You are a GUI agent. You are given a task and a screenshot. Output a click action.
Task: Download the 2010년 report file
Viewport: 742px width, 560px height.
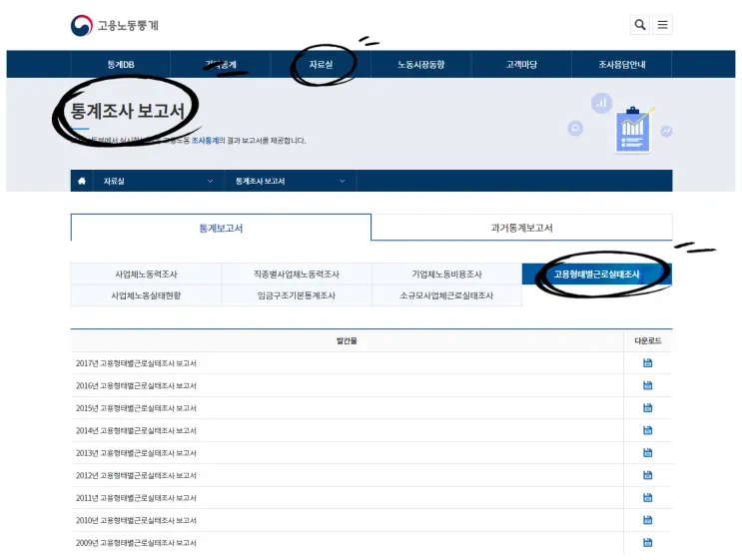(x=647, y=520)
